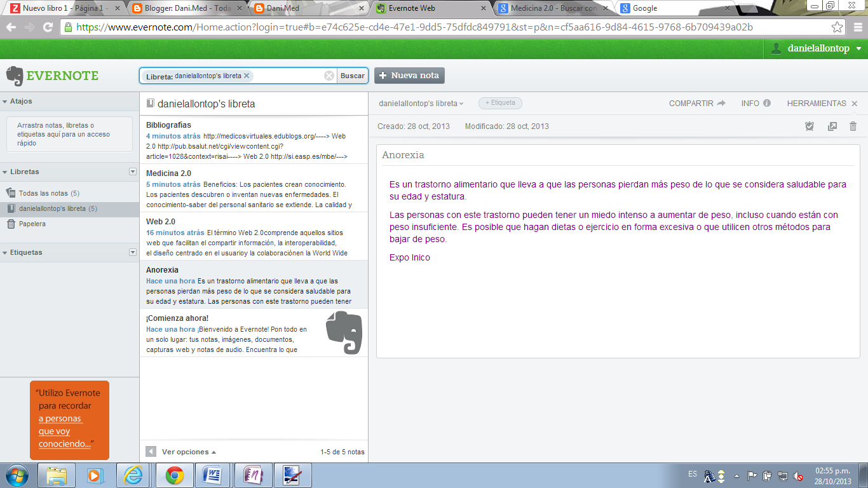The height and width of the screenshot is (488, 868).
Task: Collapse the Atajos section
Action: click(x=5, y=101)
